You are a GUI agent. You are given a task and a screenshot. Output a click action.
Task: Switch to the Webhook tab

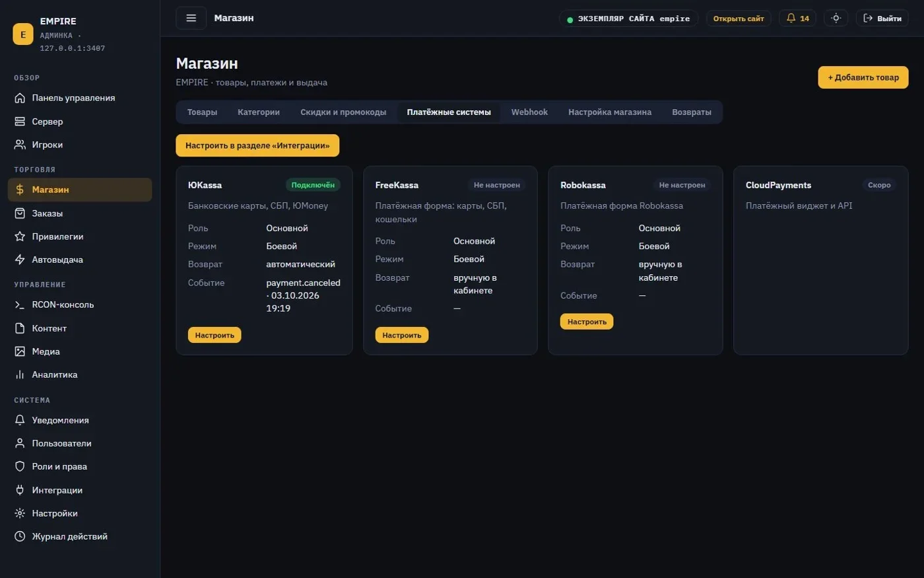tap(529, 112)
